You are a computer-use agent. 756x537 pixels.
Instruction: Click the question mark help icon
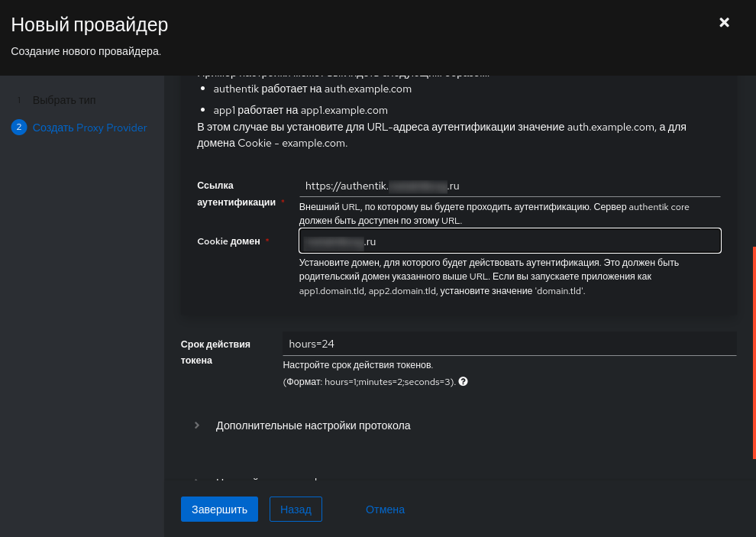463,382
